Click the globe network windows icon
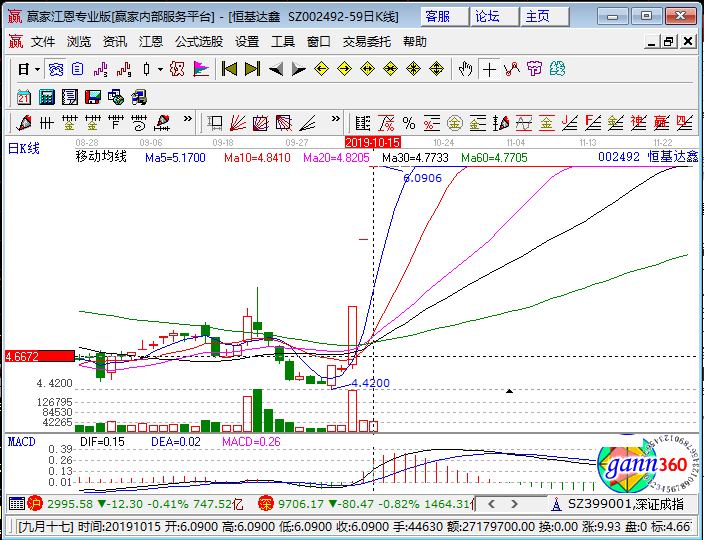The width and height of the screenshot is (704, 540). click(x=116, y=97)
